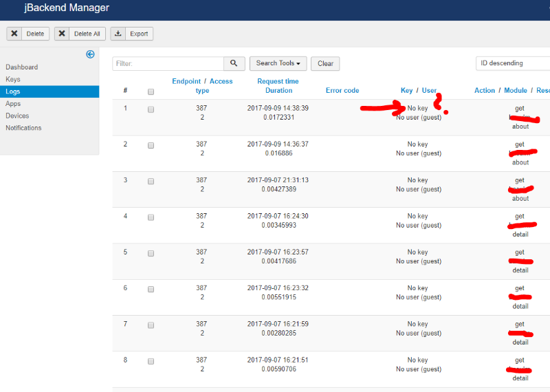The width and height of the screenshot is (550, 392).
Task: Sort by Error code column header
Action: pyautogui.click(x=342, y=91)
